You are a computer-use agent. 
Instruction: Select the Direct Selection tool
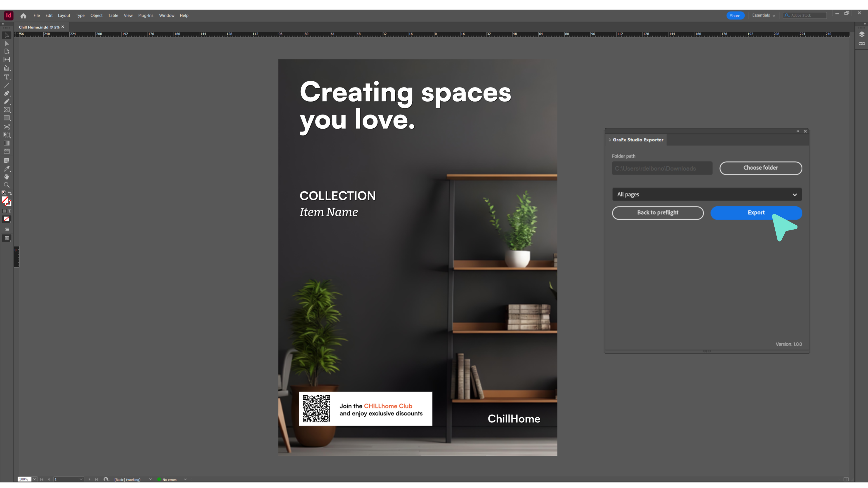[7, 43]
